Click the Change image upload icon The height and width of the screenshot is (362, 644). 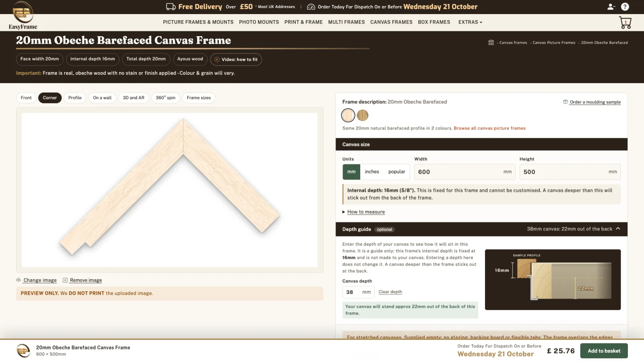click(19, 280)
